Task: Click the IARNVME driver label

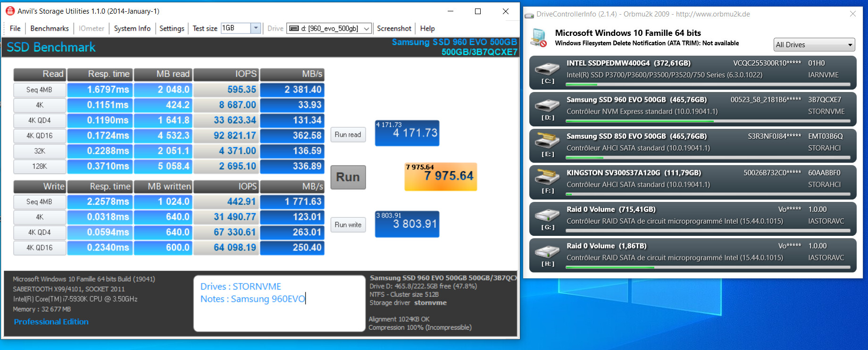Action: 823,75
